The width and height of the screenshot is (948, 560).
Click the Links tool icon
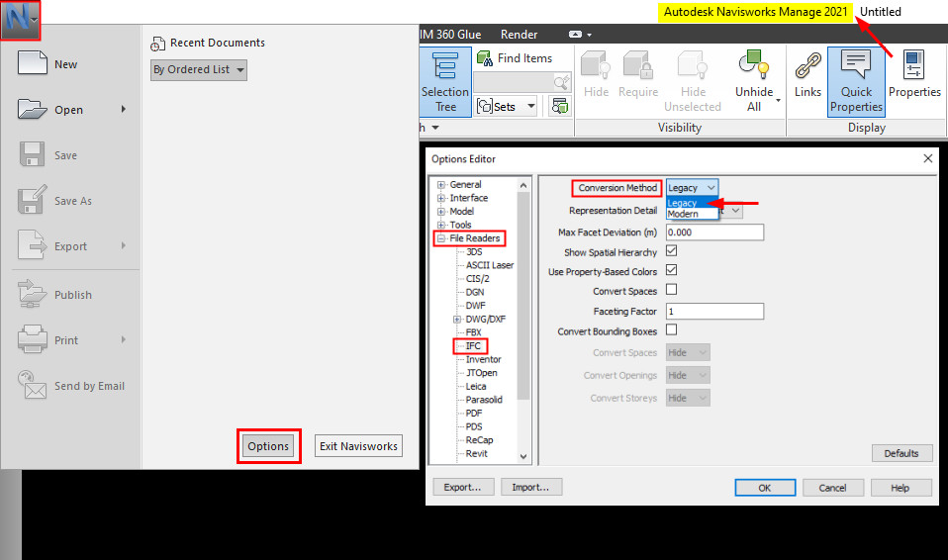[x=807, y=66]
